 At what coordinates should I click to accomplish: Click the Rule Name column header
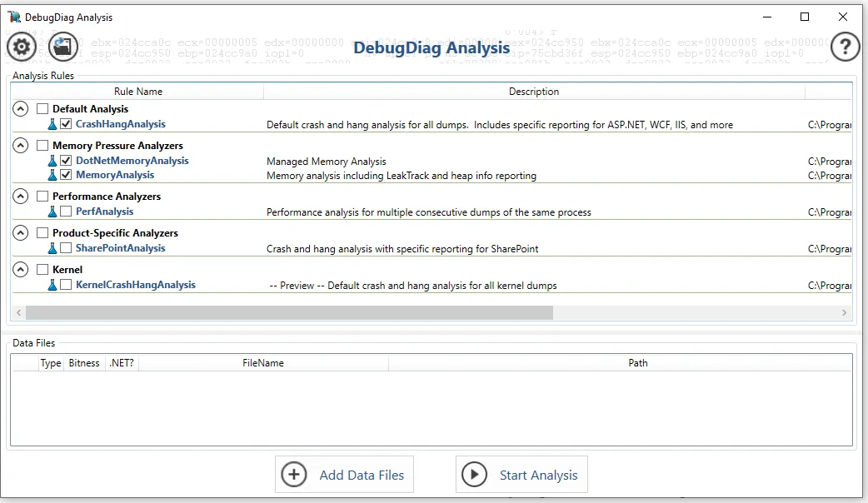click(138, 92)
